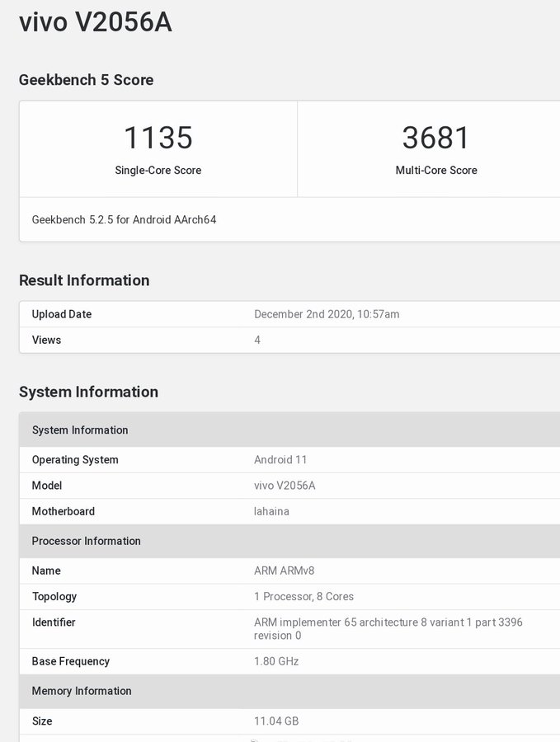Select the 1135 single-core score value
This screenshot has width=560, height=742.
tap(158, 138)
